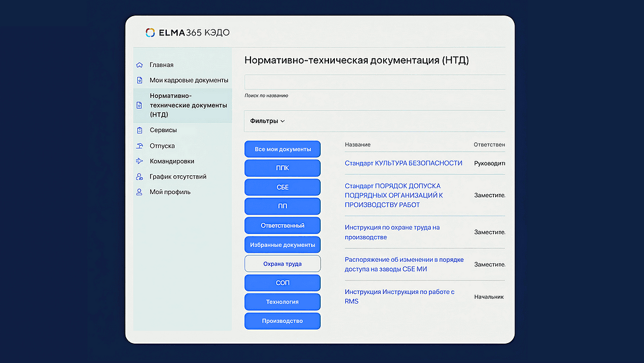Click the НТД document icon in the sidebar
The image size is (644, 363).
[139, 105]
